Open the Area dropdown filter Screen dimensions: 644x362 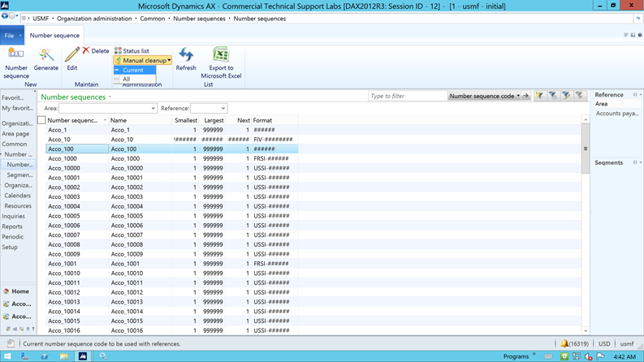point(153,108)
